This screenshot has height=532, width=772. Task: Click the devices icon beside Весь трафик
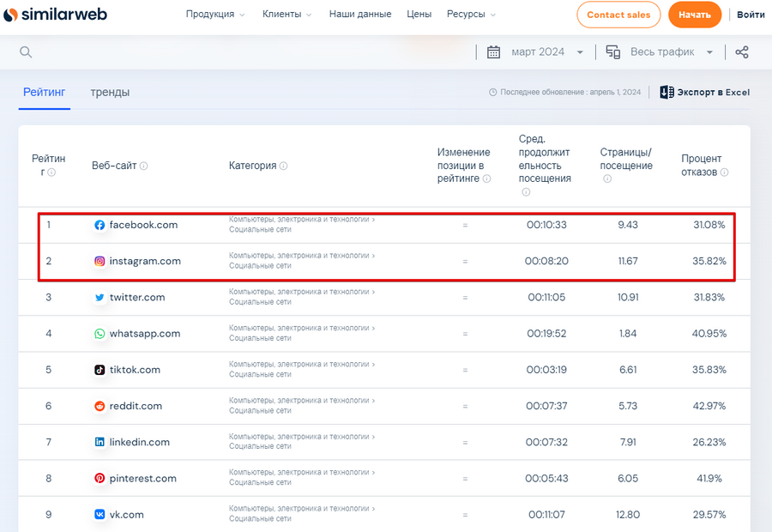pos(613,51)
